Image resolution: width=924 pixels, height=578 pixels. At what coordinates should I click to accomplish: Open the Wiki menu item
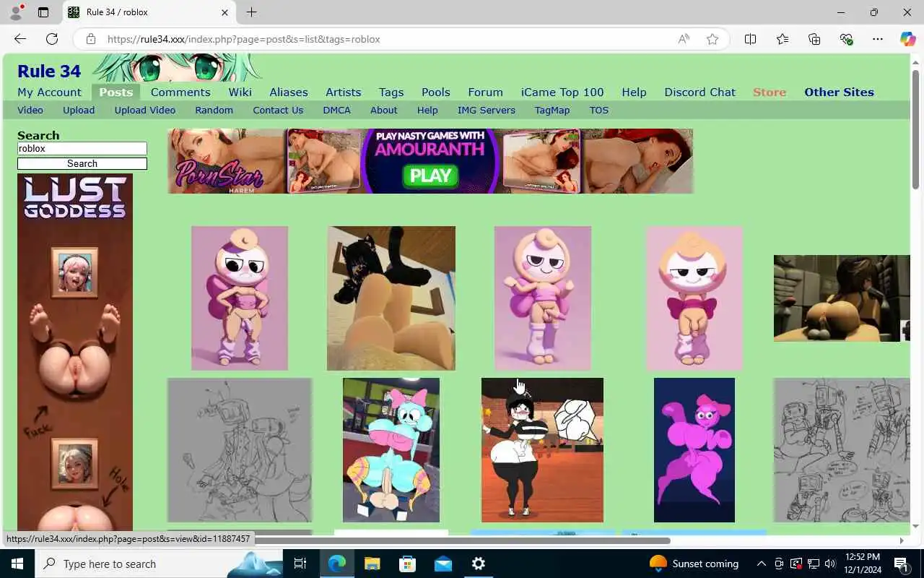240,92
